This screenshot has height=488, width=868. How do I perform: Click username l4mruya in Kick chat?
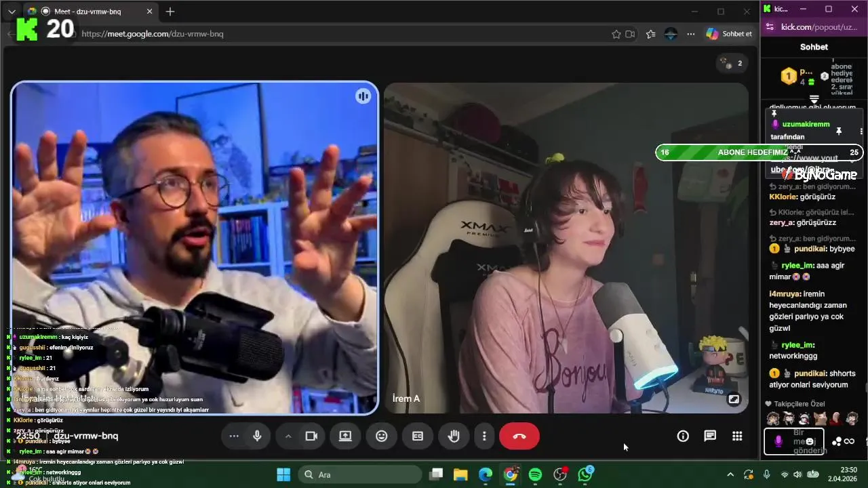click(783, 294)
